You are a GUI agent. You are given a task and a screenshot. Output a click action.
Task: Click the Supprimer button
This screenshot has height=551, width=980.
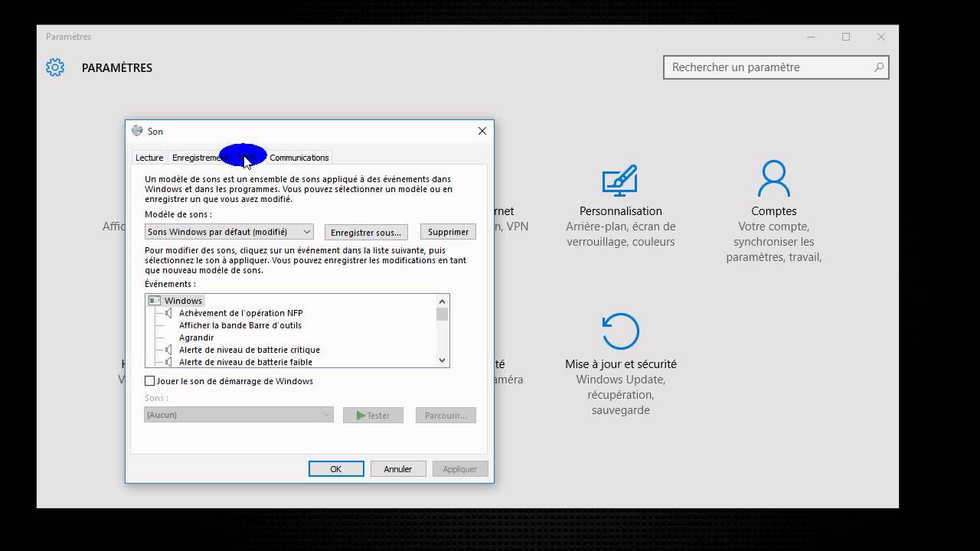point(448,232)
